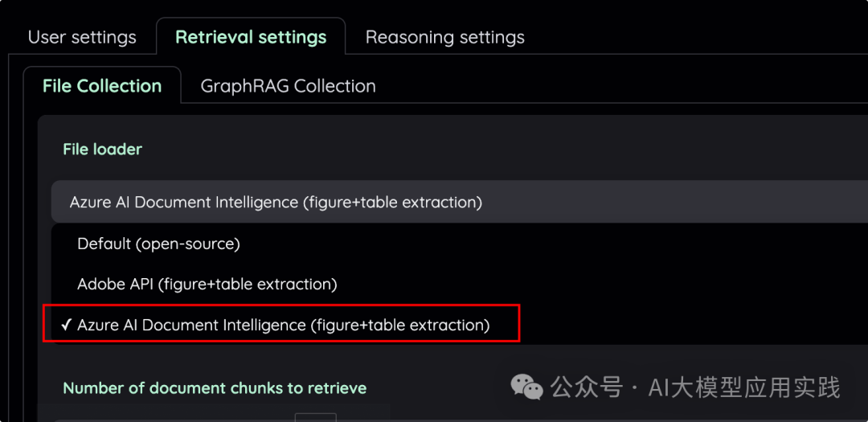Switch to the GraphRAG Collection sub-tab
This screenshot has height=422, width=868.
tap(288, 86)
